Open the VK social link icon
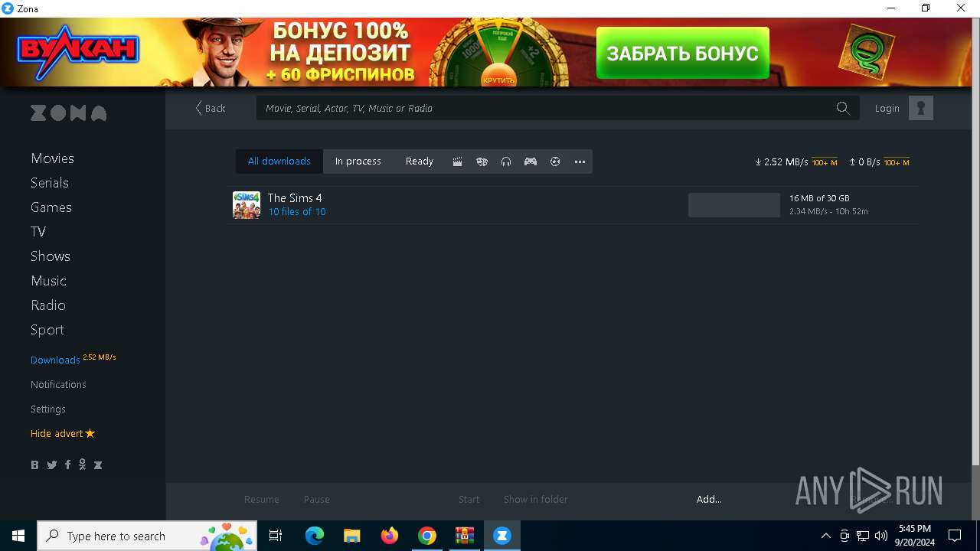 (34, 465)
